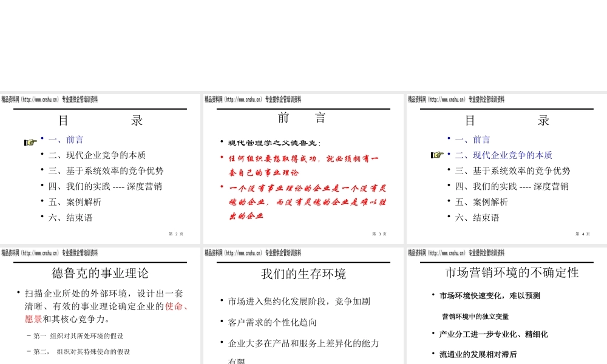Click the 第 4 页 page number label
The height and width of the screenshot is (364, 607).
click(x=583, y=235)
